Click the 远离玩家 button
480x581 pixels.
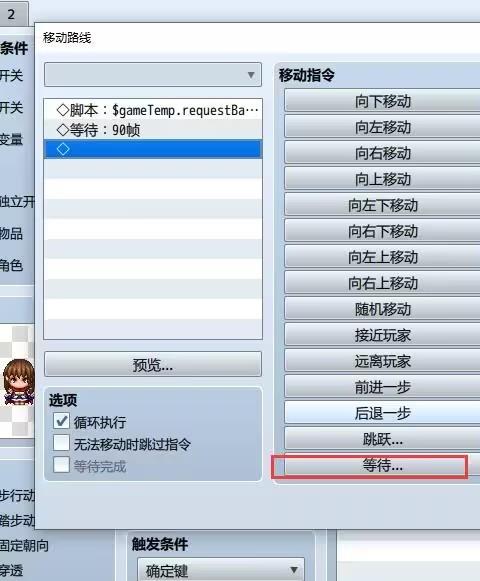point(383,361)
